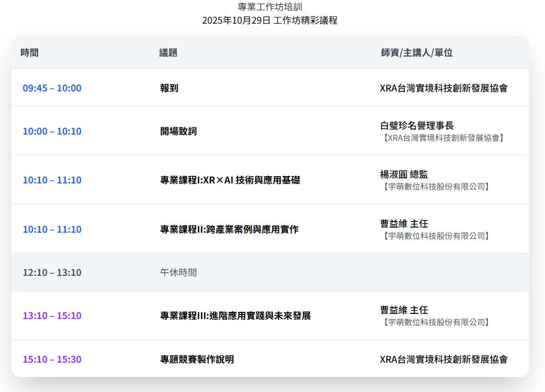Open 專業課程II:跨產業案例與應用實作 session
The image size is (545, 392).
tap(229, 229)
